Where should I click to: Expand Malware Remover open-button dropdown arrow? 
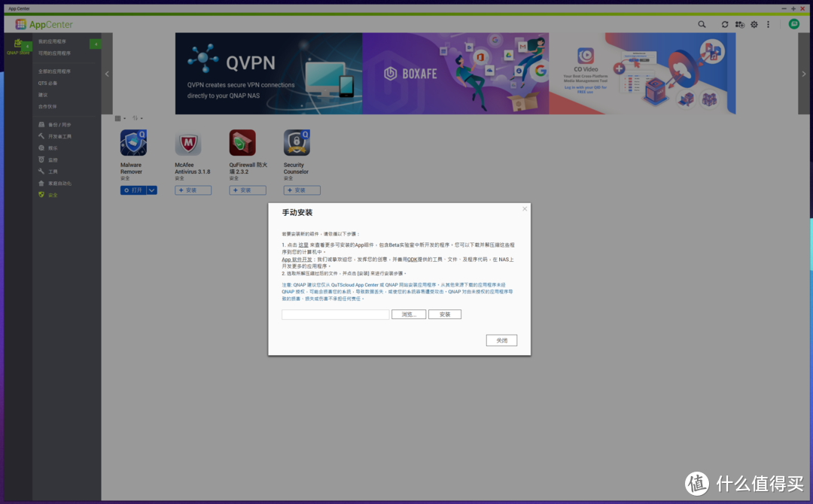[x=151, y=190]
